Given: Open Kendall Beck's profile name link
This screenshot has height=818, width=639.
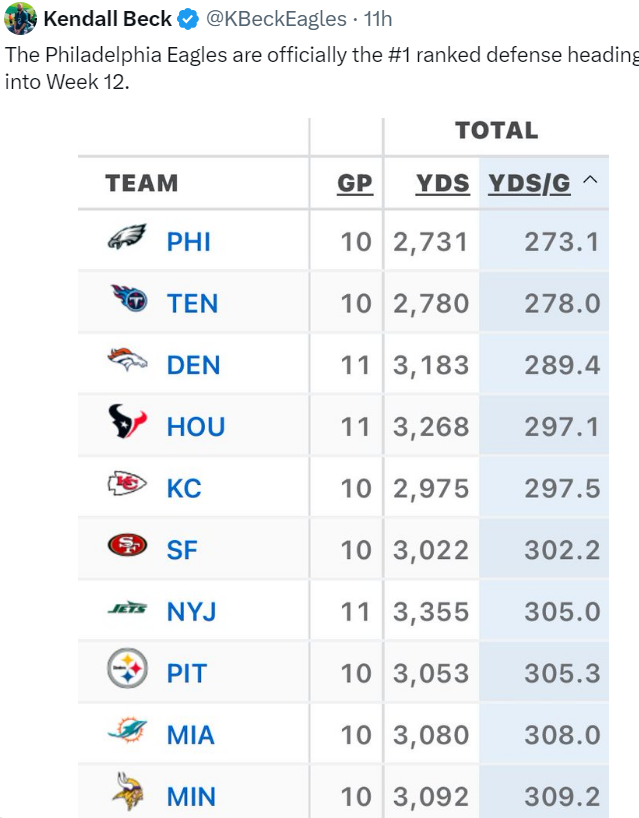Looking at the screenshot, I should click(108, 18).
